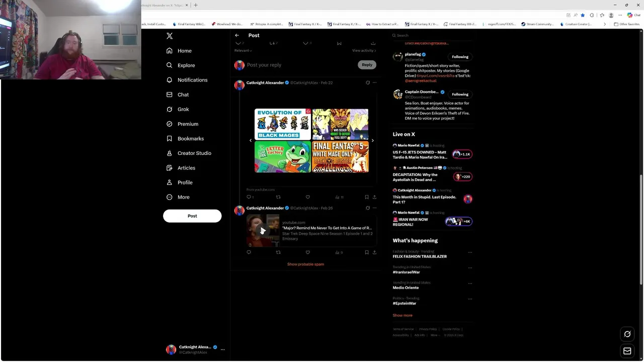
Task: Open the Home page
Action: point(179,51)
